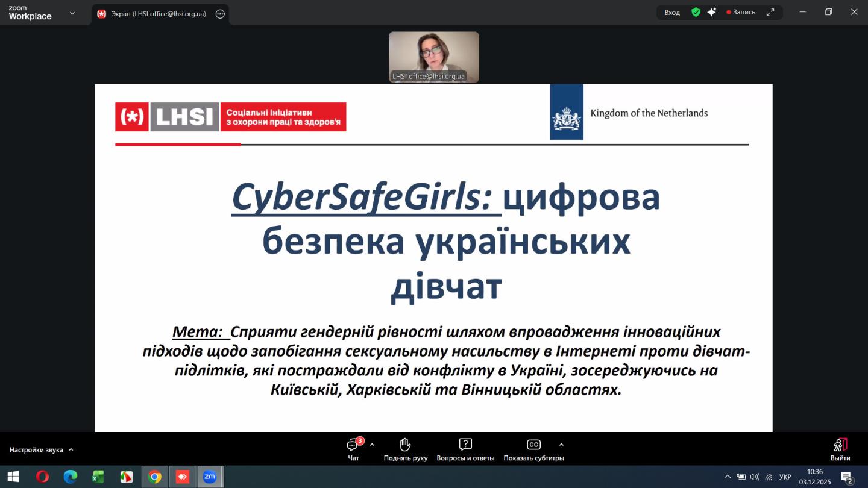Viewport: 868px width, 488px height.
Task: Open the clock and date 10:36 flyout
Action: tap(815, 477)
